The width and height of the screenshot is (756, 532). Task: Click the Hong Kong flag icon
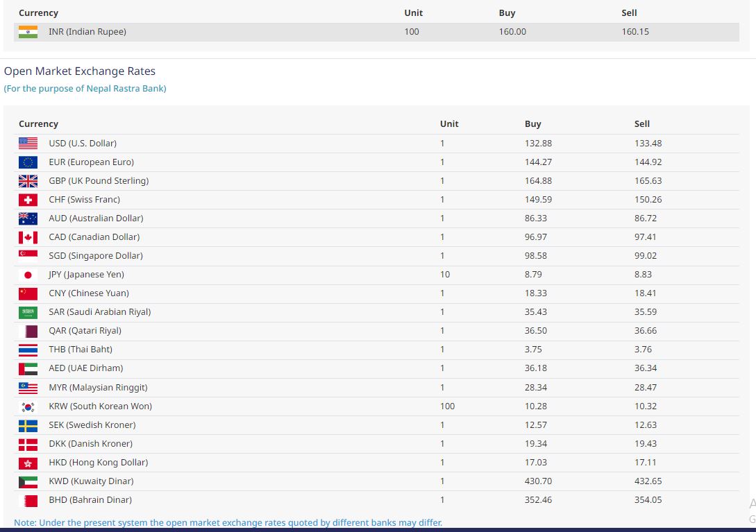(x=28, y=463)
